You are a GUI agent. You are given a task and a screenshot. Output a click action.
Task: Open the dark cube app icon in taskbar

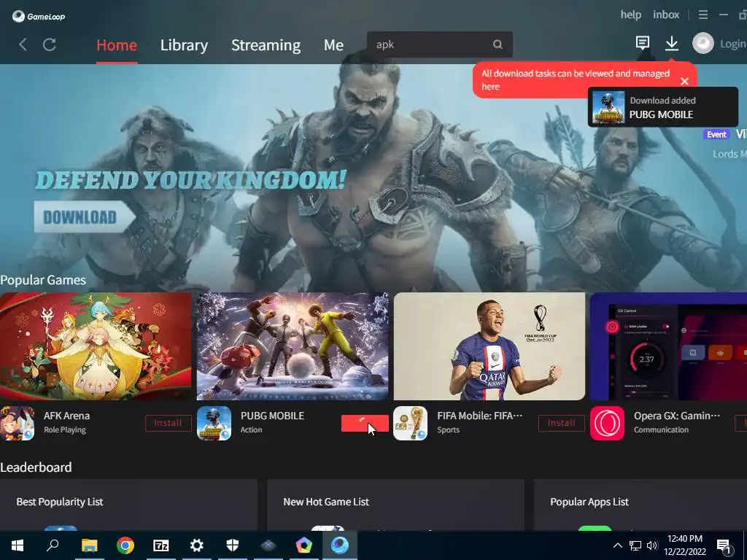coord(268,545)
